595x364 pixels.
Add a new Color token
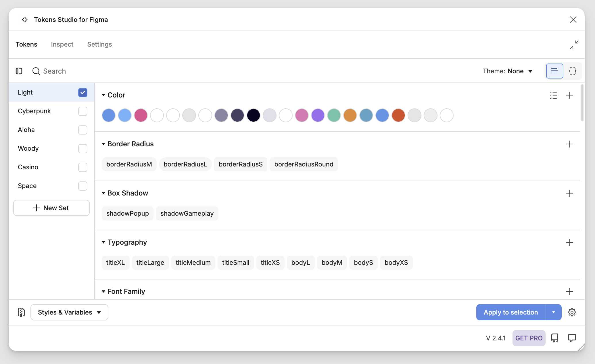coord(569,95)
